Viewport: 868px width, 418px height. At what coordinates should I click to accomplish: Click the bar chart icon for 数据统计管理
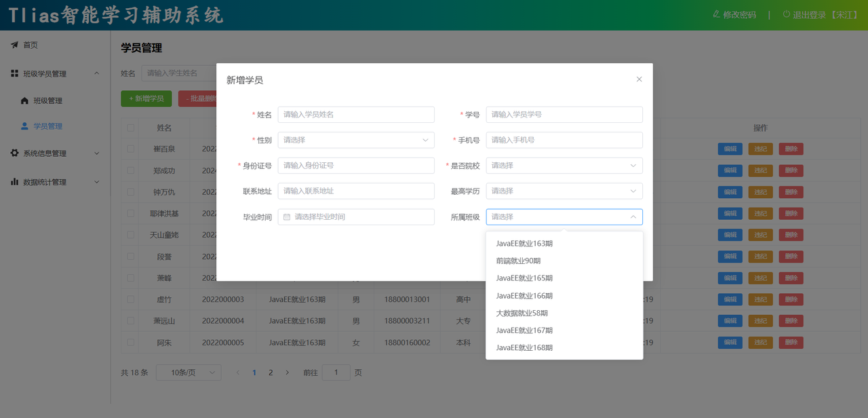tap(14, 182)
